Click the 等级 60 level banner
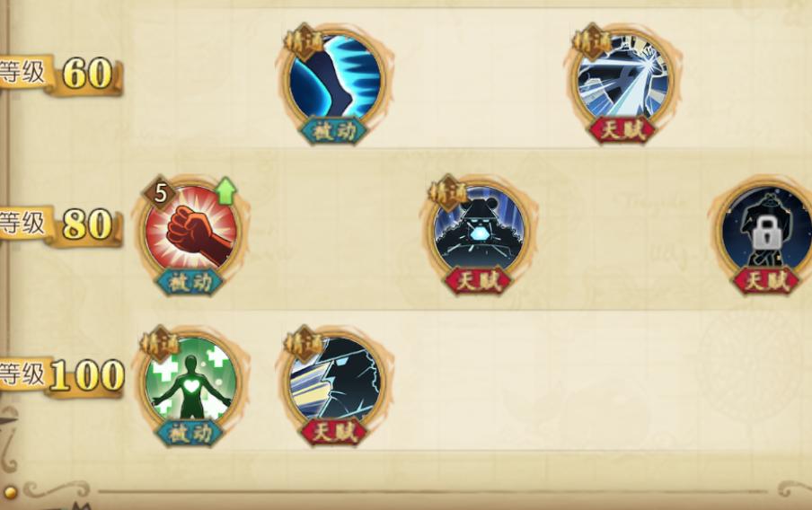Viewport: 812px width, 510px height. coord(59,74)
